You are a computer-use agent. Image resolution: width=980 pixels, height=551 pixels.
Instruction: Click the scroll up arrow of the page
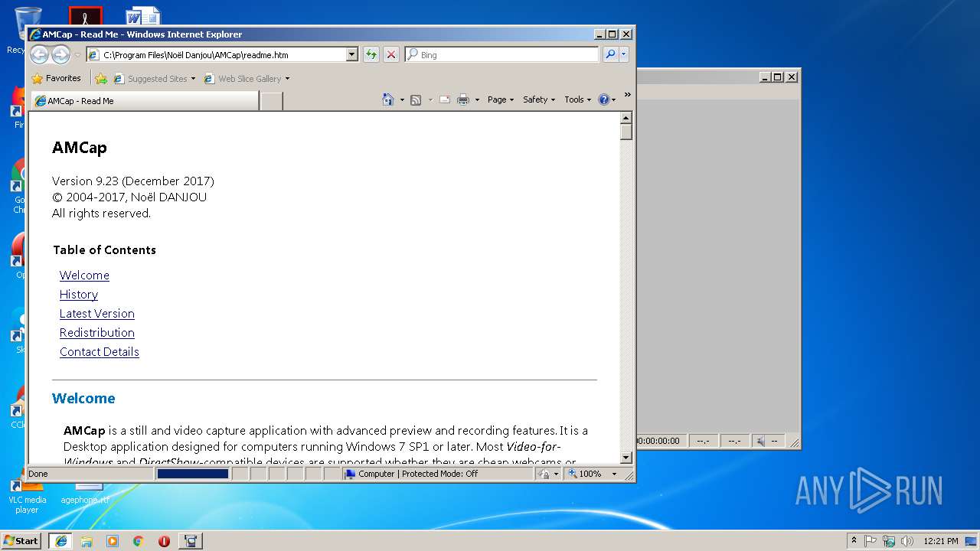[x=626, y=118]
